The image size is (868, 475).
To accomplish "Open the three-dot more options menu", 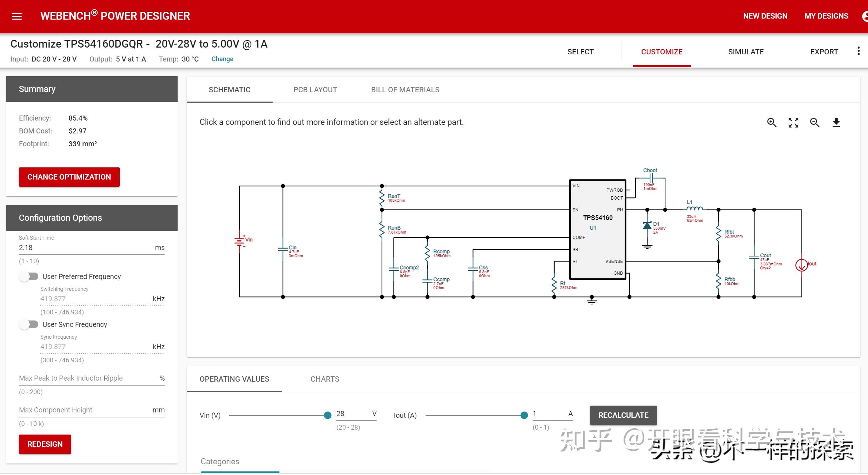I will pos(858,51).
